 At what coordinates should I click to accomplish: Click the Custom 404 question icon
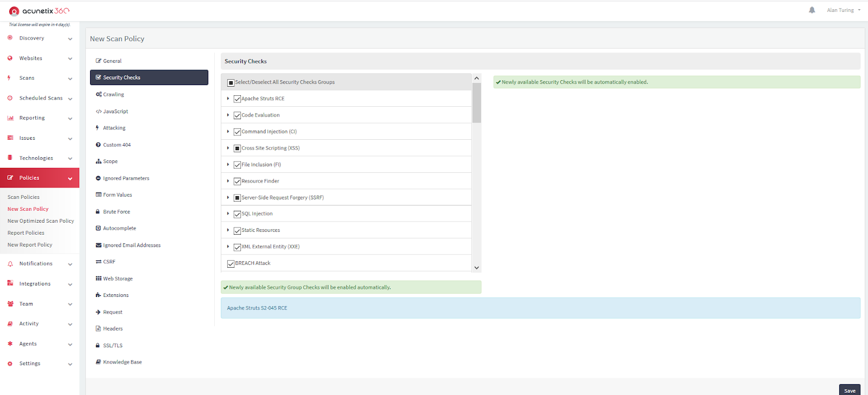coord(98,145)
